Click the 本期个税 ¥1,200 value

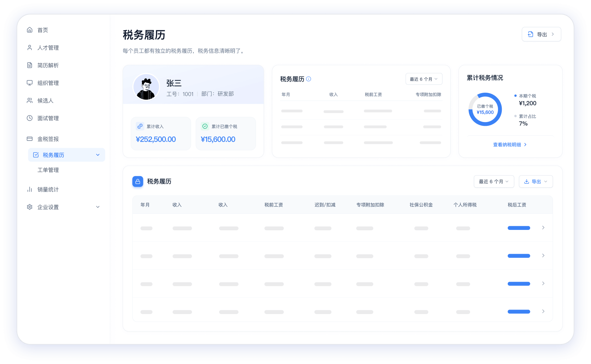[x=528, y=103]
